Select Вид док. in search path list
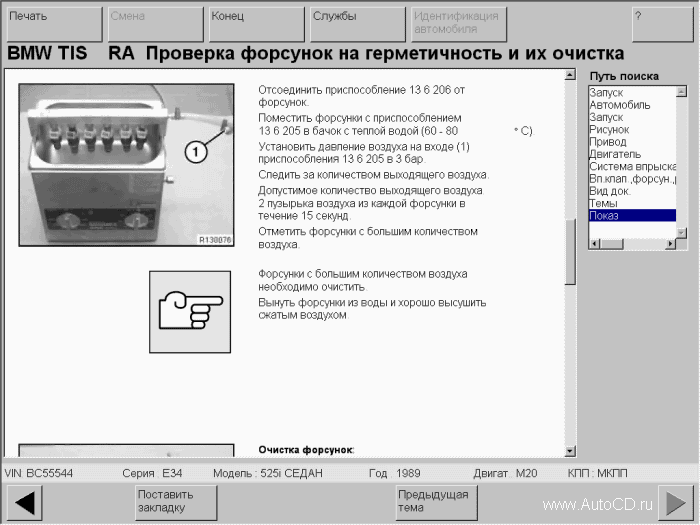Image resolution: width=700 pixels, height=525 pixels. 610,191
